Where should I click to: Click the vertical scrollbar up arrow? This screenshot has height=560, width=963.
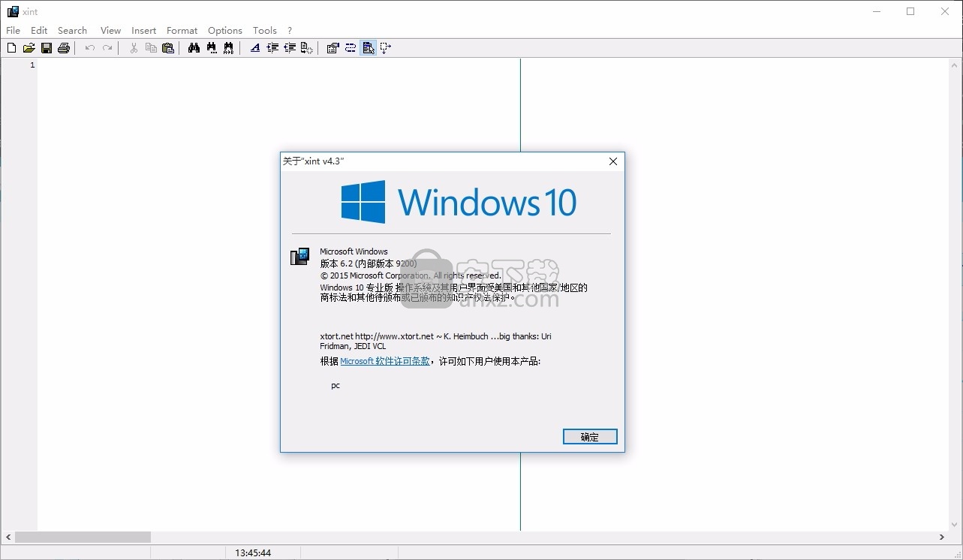pyautogui.click(x=955, y=65)
